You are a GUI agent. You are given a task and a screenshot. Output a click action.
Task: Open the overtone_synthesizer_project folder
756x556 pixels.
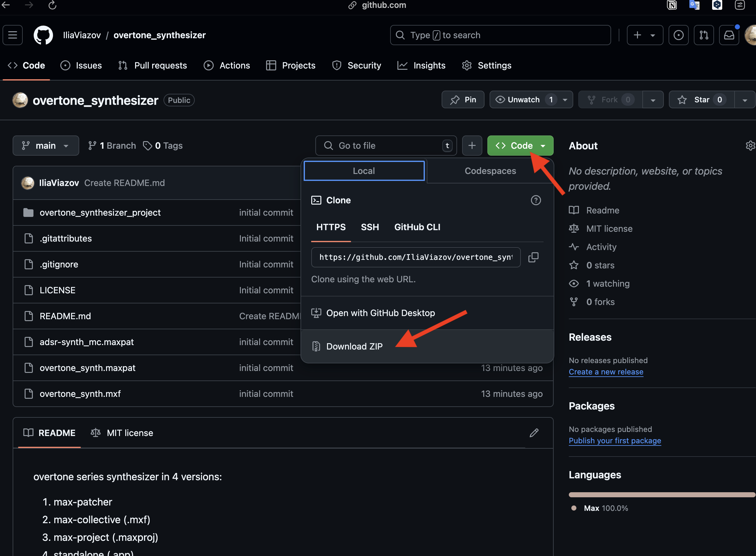pyautogui.click(x=100, y=213)
